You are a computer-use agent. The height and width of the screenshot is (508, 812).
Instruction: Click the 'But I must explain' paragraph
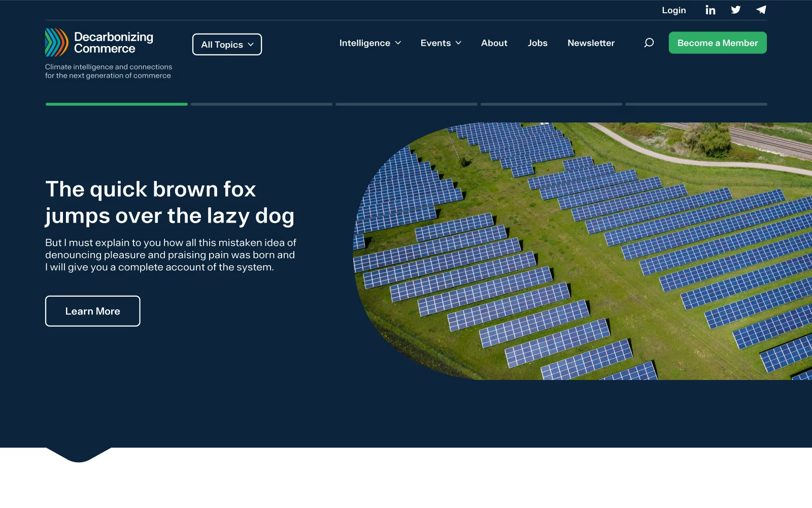point(171,255)
